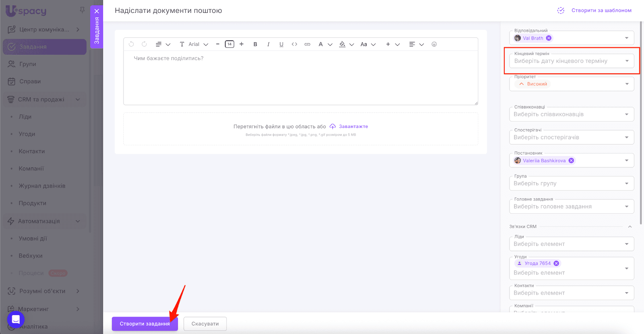Decrease font size with minus button
This screenshot has height=334, width=644.
[218, 44]
